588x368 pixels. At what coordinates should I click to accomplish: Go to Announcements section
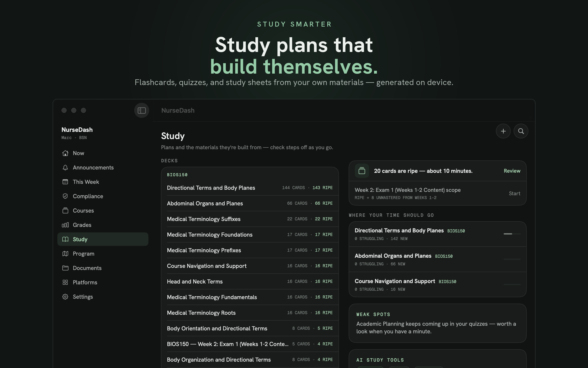tap(103, 167)
